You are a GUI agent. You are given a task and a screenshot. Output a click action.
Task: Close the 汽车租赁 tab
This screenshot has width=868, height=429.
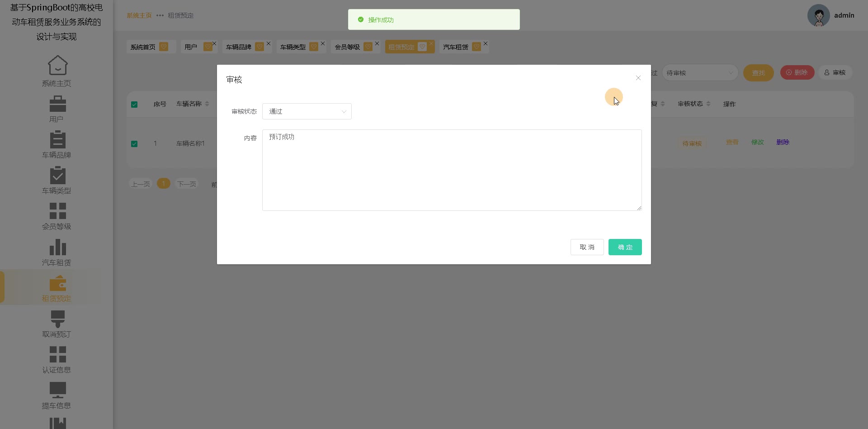coord(486,43)
